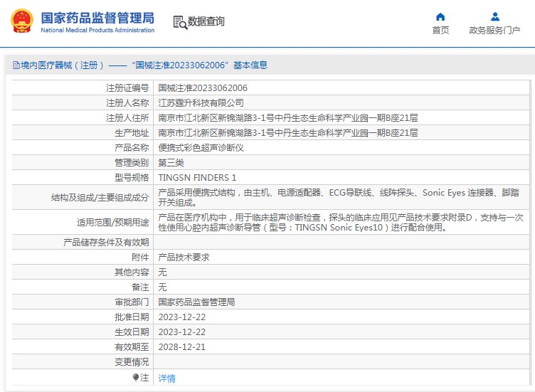Click the 变更情况 label

tap(132, 362)
